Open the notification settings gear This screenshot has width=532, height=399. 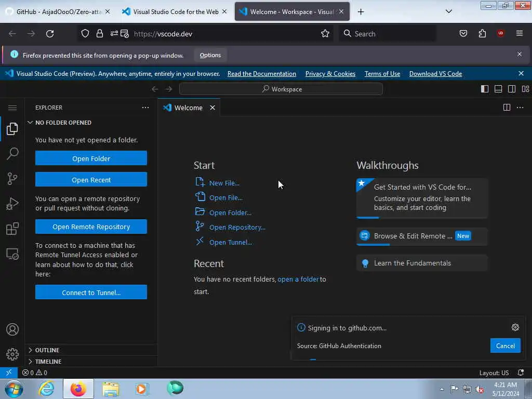(515, 327)
